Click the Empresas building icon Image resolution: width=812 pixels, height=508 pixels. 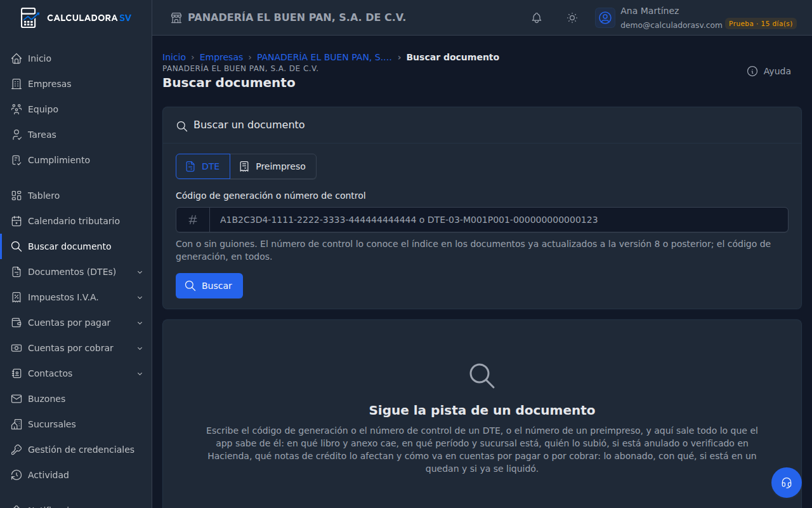[16, 84]
